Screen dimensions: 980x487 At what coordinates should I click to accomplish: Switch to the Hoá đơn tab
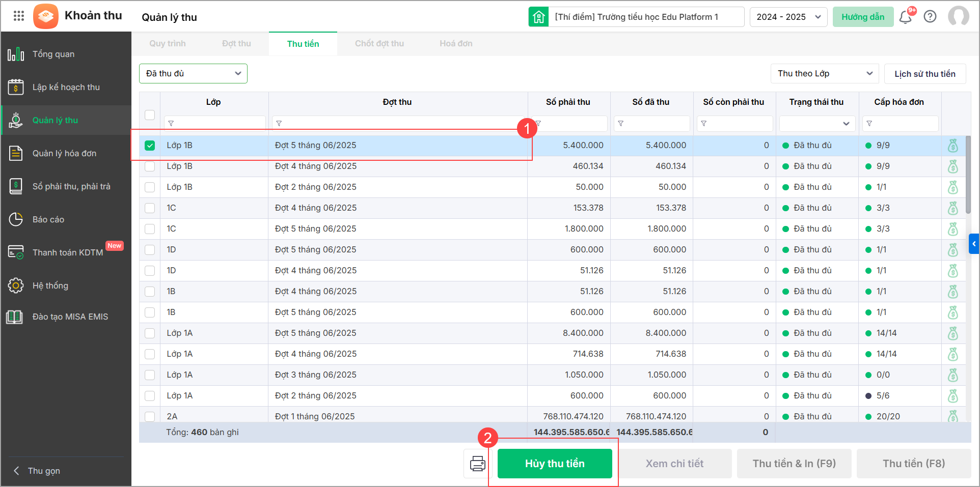456,44
